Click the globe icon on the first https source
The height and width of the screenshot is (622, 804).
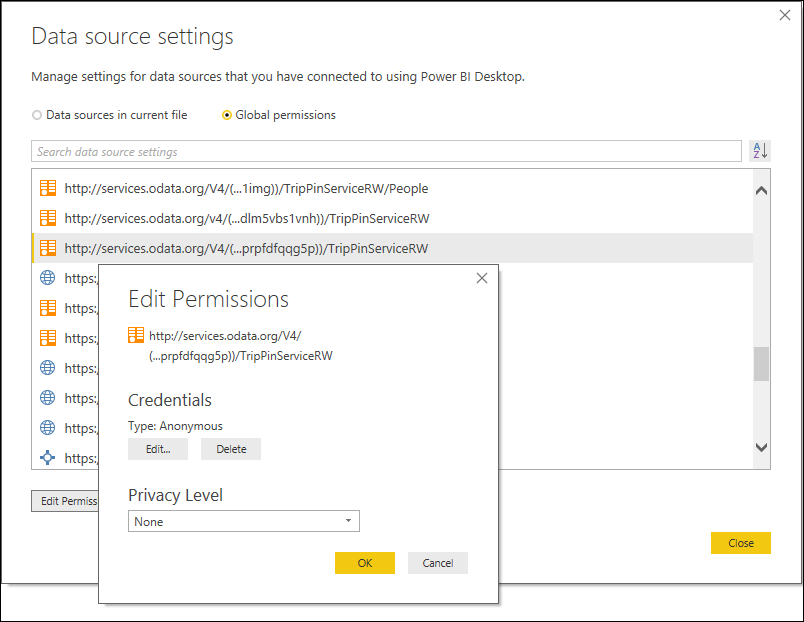click(47, 278)
